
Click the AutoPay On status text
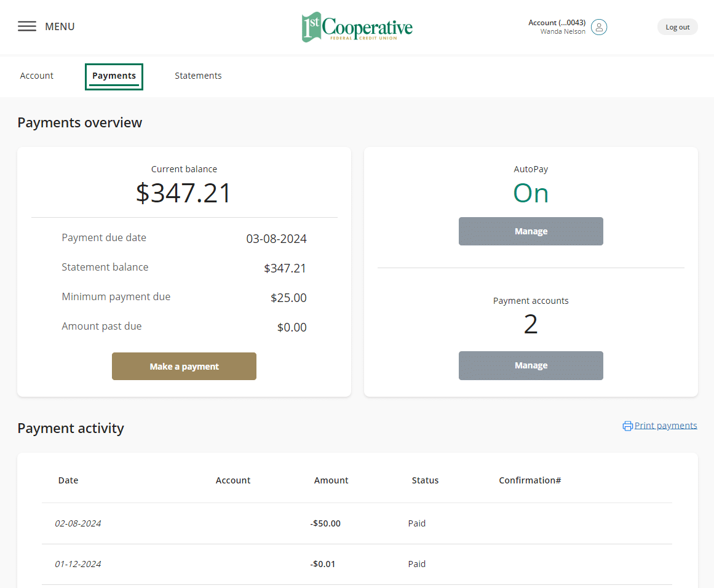(531, 193)
